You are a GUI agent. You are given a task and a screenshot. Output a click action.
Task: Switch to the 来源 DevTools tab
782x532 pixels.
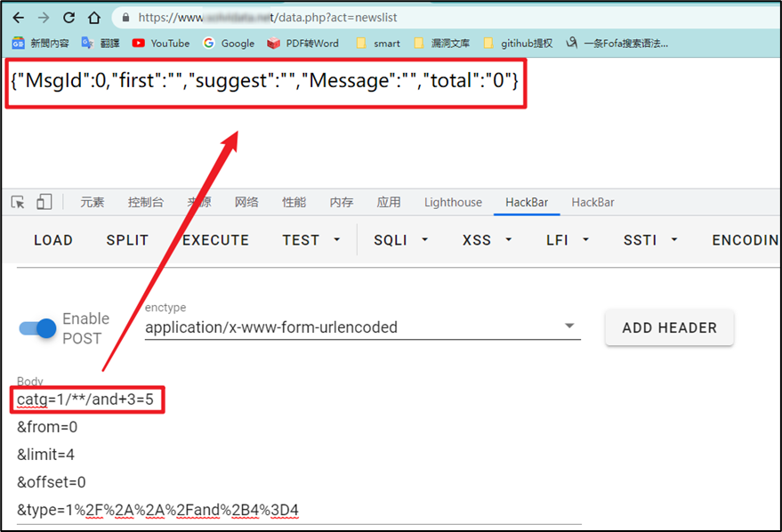199,202
